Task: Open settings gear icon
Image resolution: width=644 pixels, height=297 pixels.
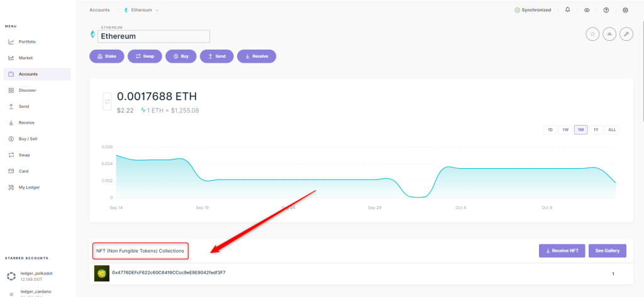Action: (625, 10)
